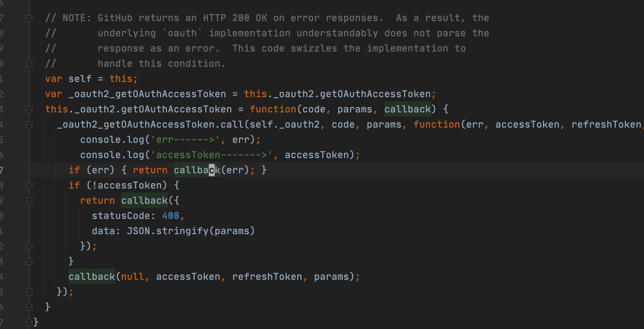Fold the this._oauth2.getOAuthAccessToken function assignment

(x=29, y=109)
